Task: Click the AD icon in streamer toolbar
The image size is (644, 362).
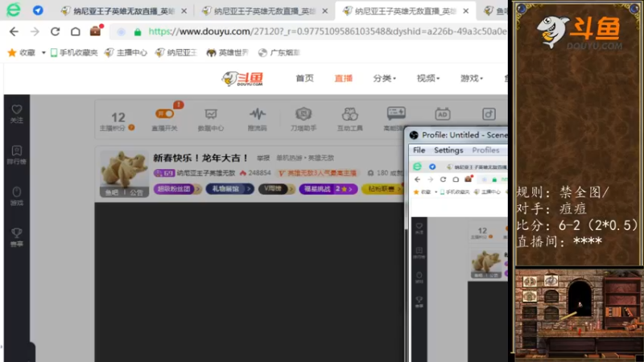Action: pyautogui.click(x=442, y=114)
